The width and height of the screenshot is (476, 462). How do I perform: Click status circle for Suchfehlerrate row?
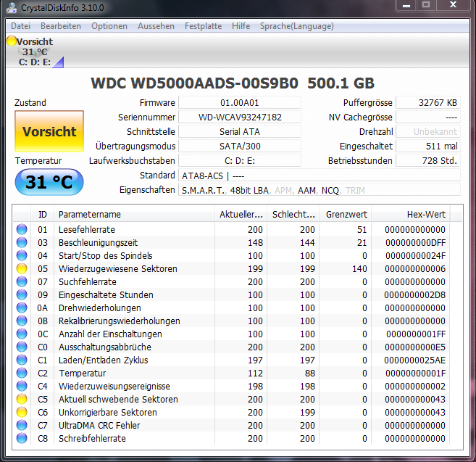(x=22, y=281)
